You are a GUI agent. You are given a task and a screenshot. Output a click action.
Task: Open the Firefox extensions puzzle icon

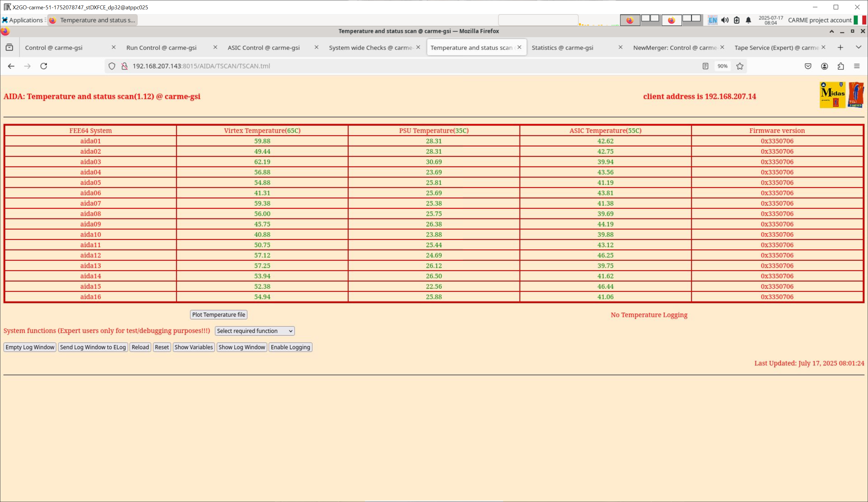841,66
